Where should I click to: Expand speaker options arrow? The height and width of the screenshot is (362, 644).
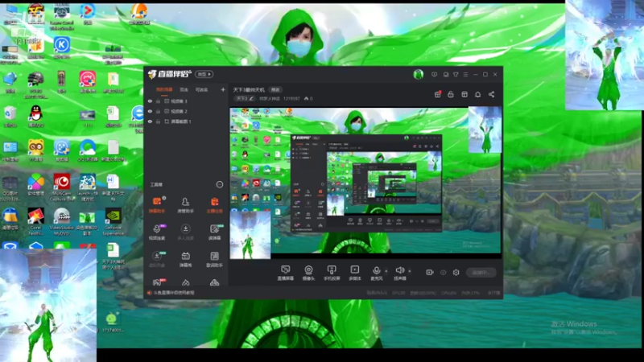coord(410,271)
